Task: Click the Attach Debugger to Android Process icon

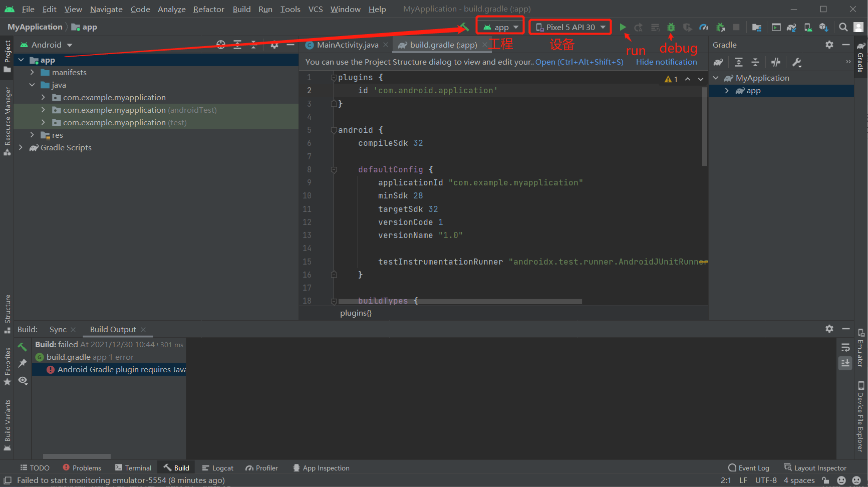Action: point(720,27)
